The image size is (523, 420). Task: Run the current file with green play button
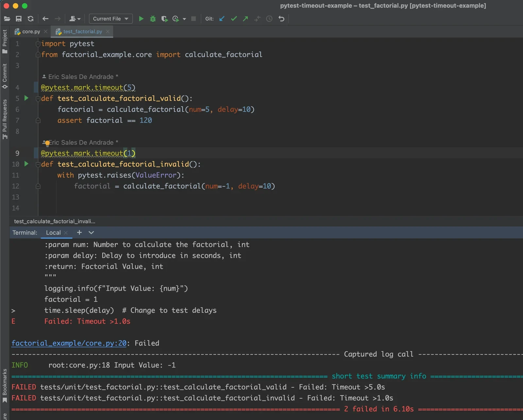[x=141, y=19]
